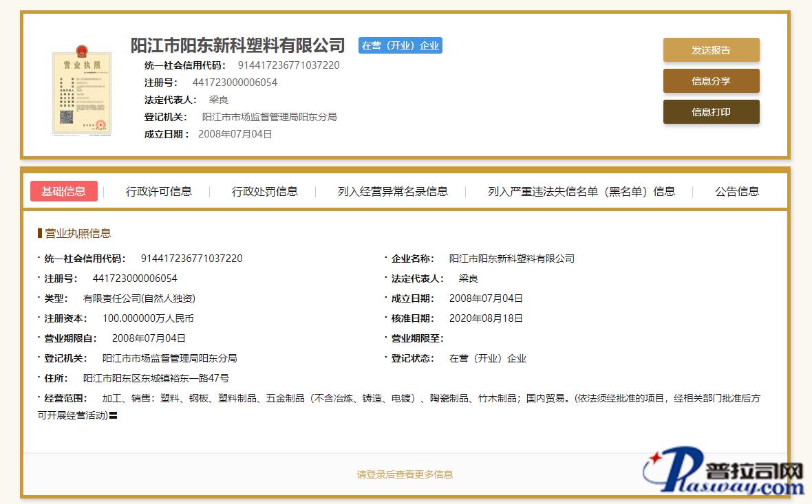Click the Plasway.com logo watermark

point(723,473)
